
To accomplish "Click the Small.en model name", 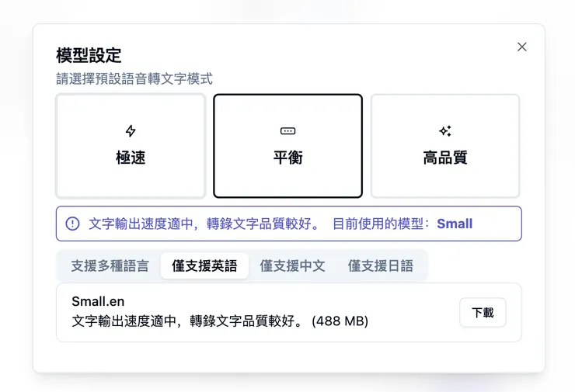I will [98, 301].
